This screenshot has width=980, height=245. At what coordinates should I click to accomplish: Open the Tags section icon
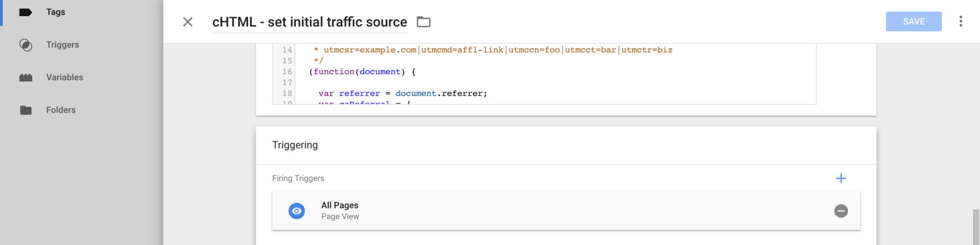coord(25,12)
